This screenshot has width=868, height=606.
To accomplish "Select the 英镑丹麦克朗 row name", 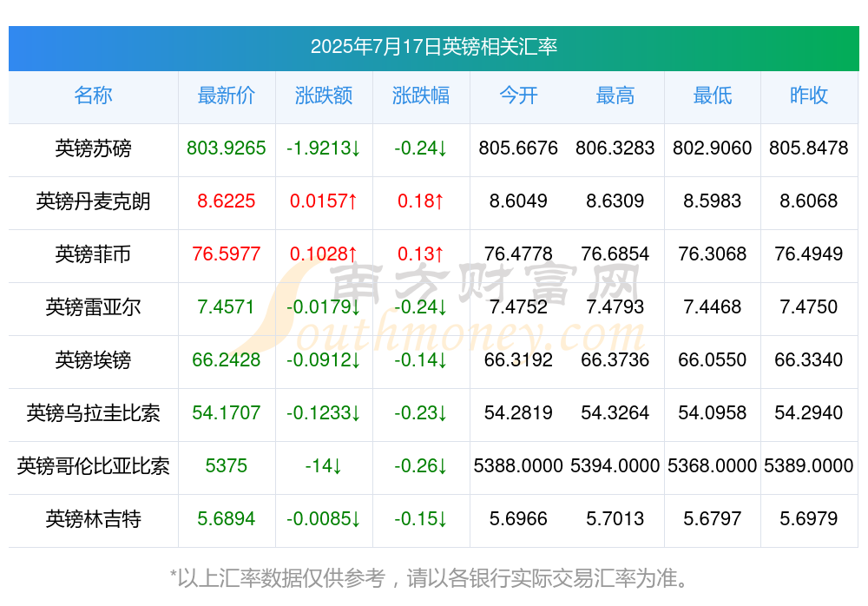I will 93,201.
